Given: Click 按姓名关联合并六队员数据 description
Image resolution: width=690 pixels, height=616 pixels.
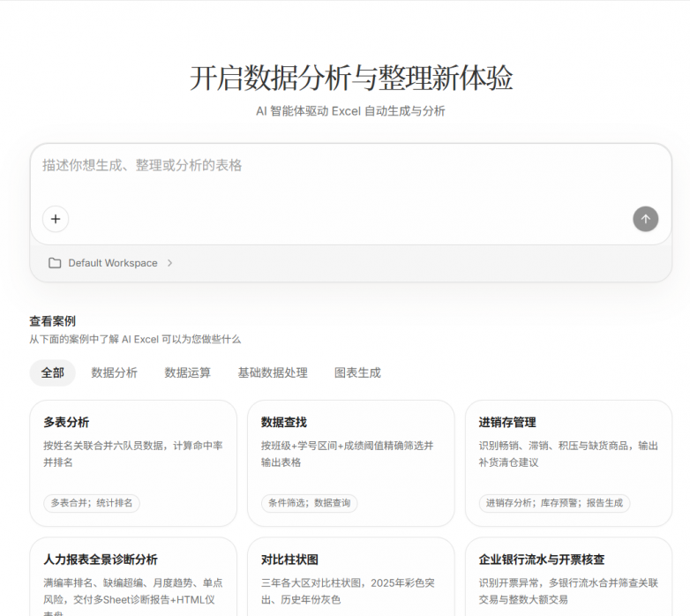Looking at the screenshot, I should tap(133, 454).
